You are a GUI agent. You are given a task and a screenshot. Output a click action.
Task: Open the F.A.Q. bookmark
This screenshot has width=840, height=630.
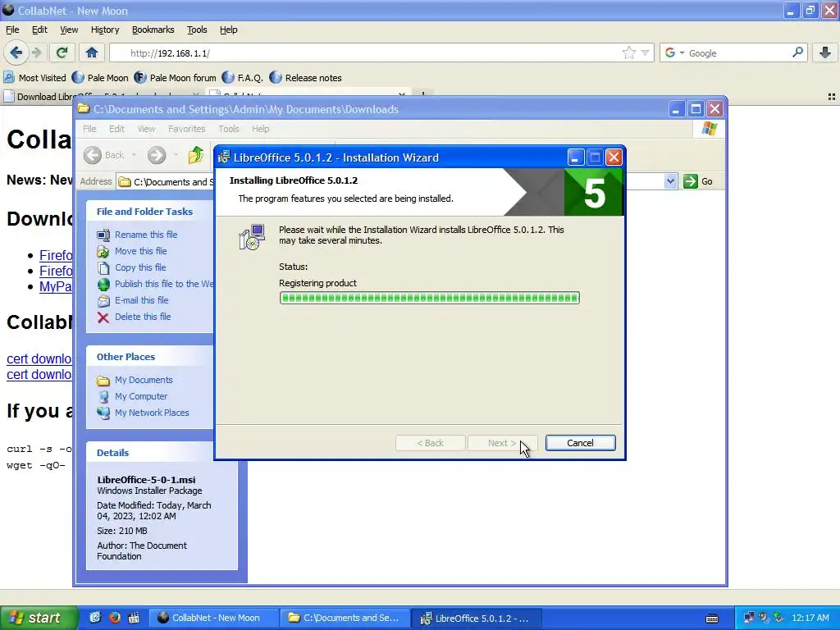pos(243,78)
